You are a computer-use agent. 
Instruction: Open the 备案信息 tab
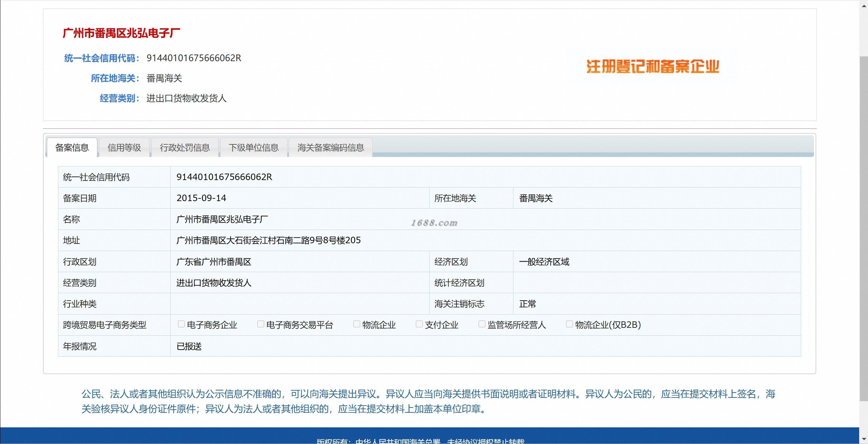tap(72, 147)
